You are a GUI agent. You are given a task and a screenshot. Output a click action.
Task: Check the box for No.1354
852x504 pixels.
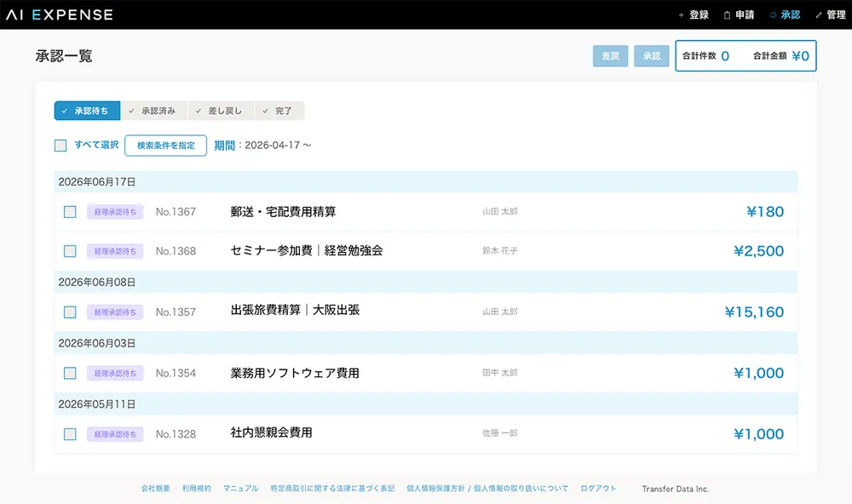click(x=70, y=373)
